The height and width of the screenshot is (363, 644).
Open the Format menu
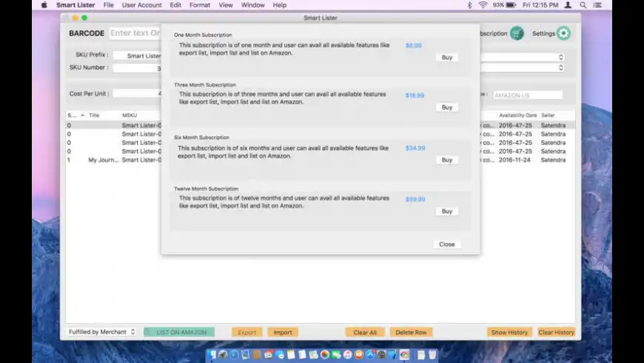pyautogui.click(x=200, y=5)
